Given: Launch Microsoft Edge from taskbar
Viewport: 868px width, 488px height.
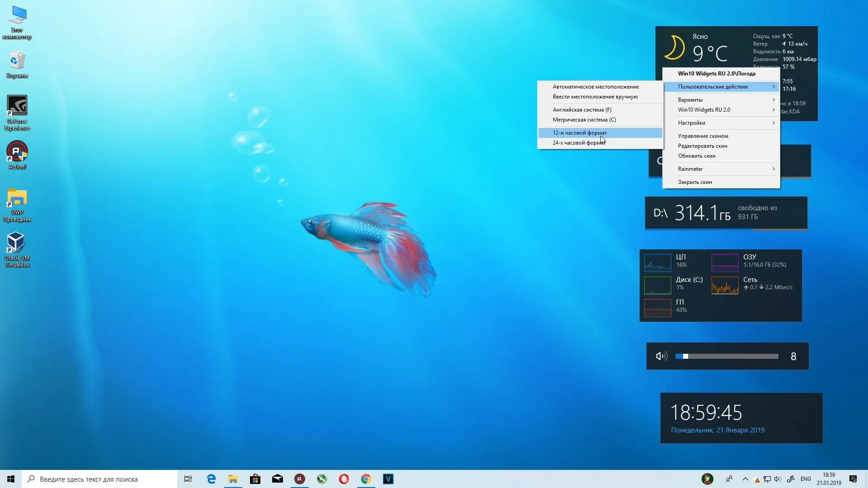Looking at the screenshot, I should (211, 479).
